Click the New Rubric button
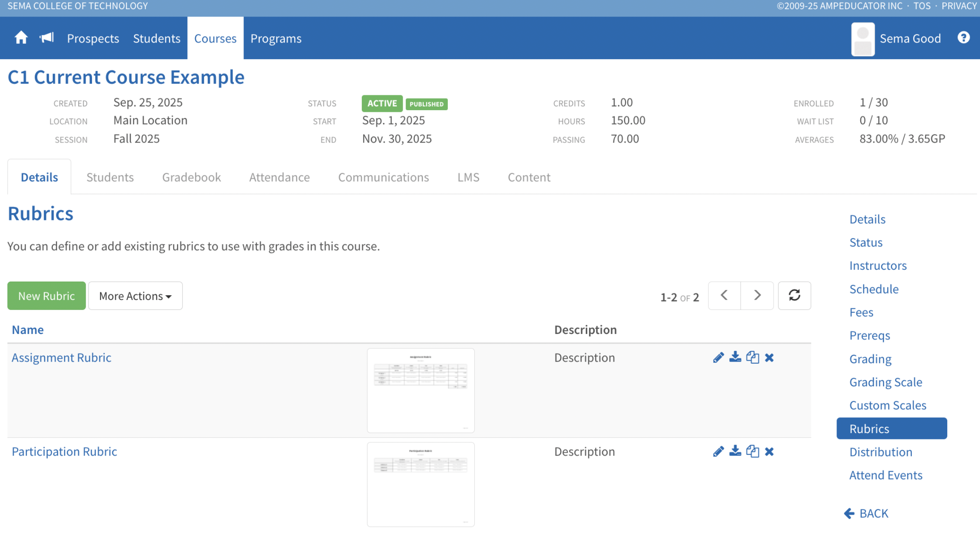Viewport: 980px width, 536px height. [x=46, y=296]
